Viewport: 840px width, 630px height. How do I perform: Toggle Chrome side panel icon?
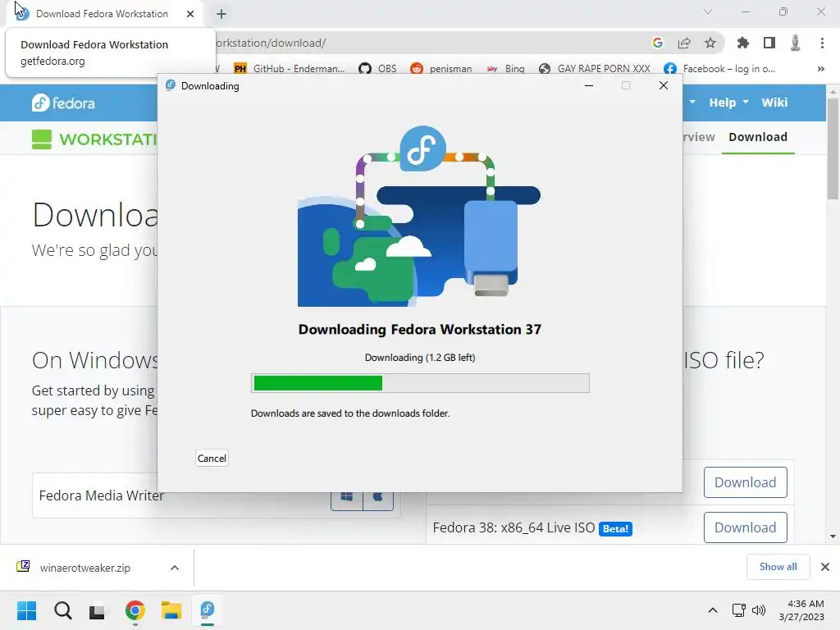pyautogui.click(x=769, y=43)
